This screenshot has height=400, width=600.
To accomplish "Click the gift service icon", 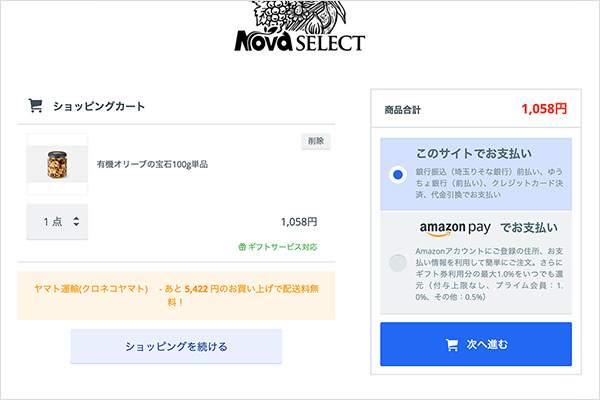I will click(242, 246).
